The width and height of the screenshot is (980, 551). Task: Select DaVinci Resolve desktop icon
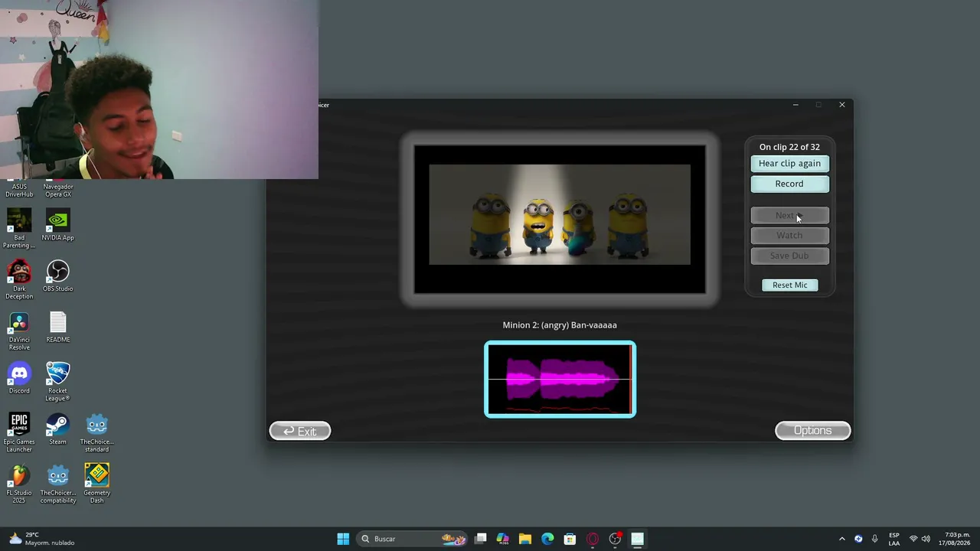(x=19, y=331)
